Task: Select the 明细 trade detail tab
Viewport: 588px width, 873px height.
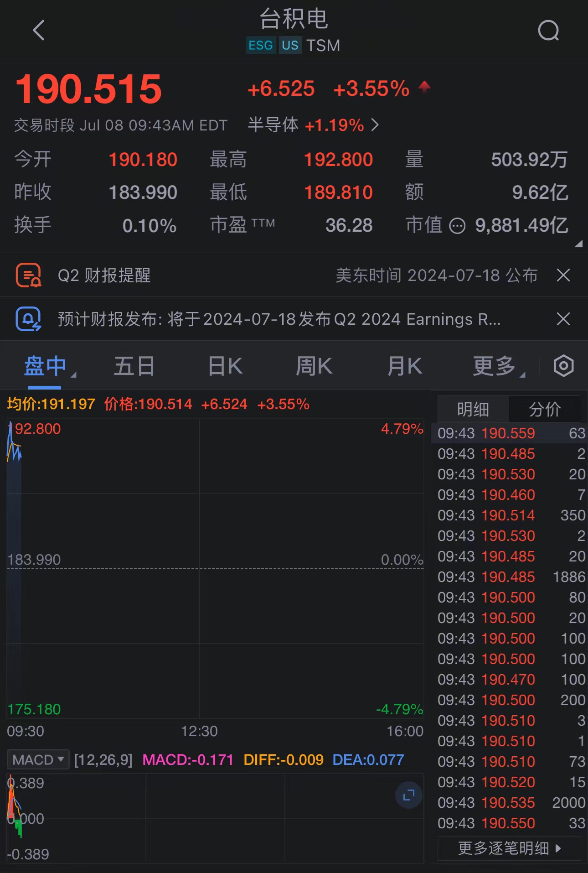Action: (x=473, y=409)
